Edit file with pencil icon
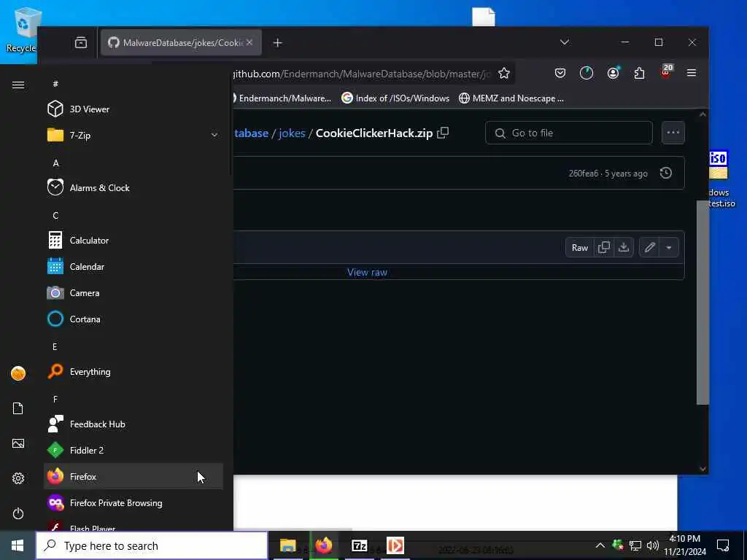Viewport: 747px width, 560px height. point(649,248)
